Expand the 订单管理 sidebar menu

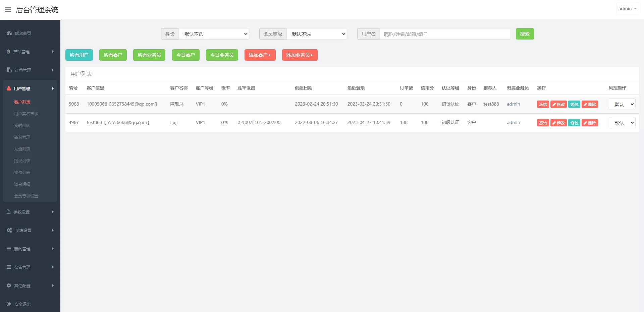click(30, 70)
